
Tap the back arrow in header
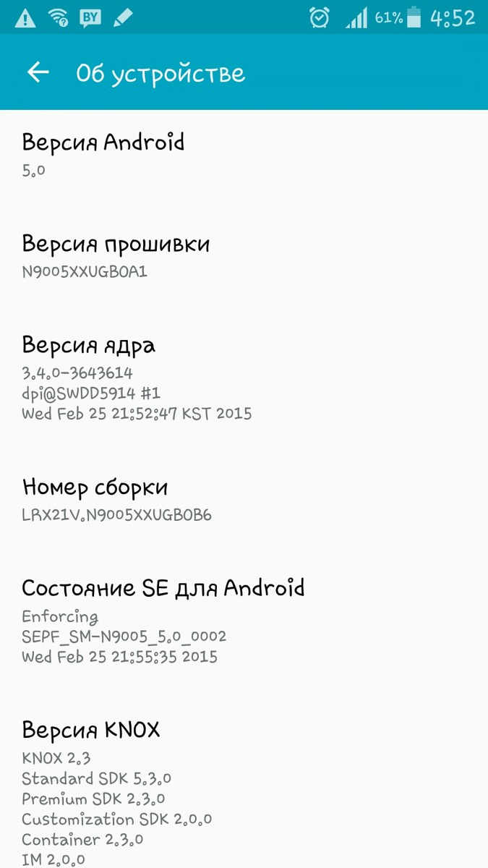(x=38, y=72)
